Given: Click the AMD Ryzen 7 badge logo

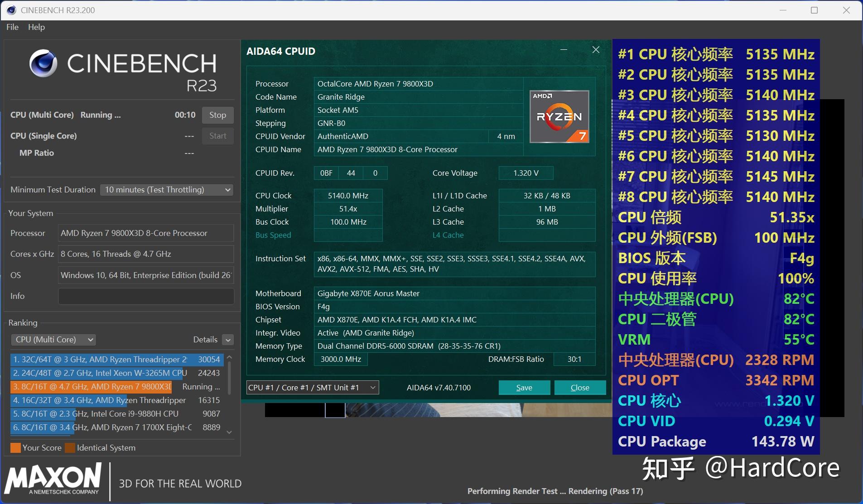Looking at the screenshot, I should click(x=559, y=116).
